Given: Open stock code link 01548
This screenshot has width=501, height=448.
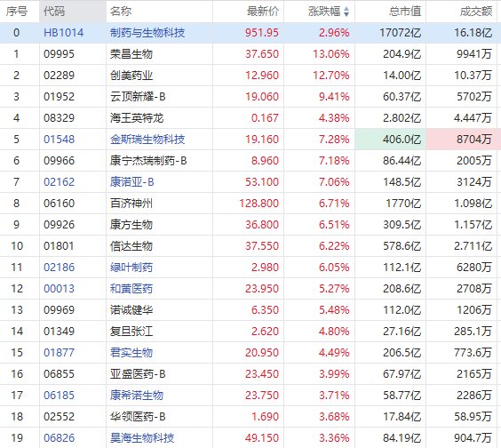Looking at the screenshot, I should (60, 140).
